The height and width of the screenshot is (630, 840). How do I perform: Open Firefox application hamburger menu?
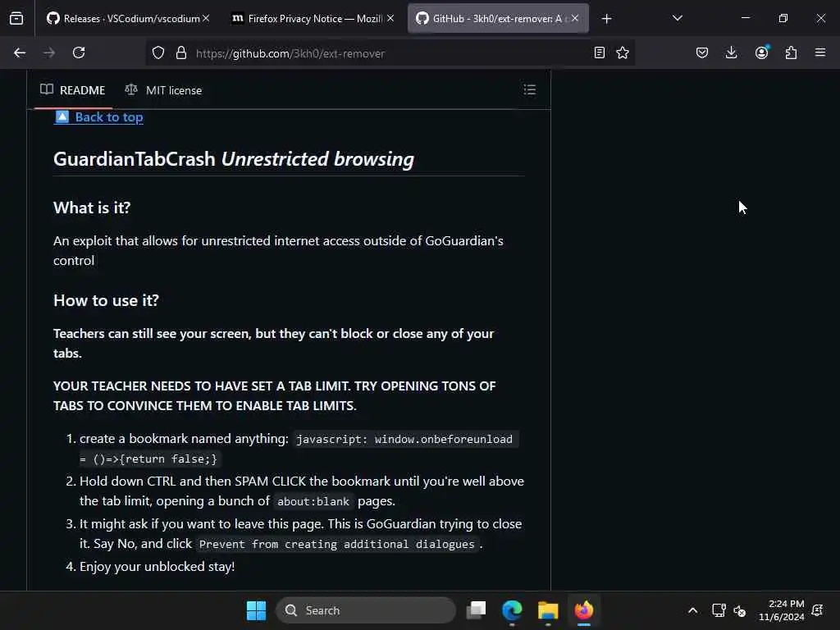click(820, 52)
